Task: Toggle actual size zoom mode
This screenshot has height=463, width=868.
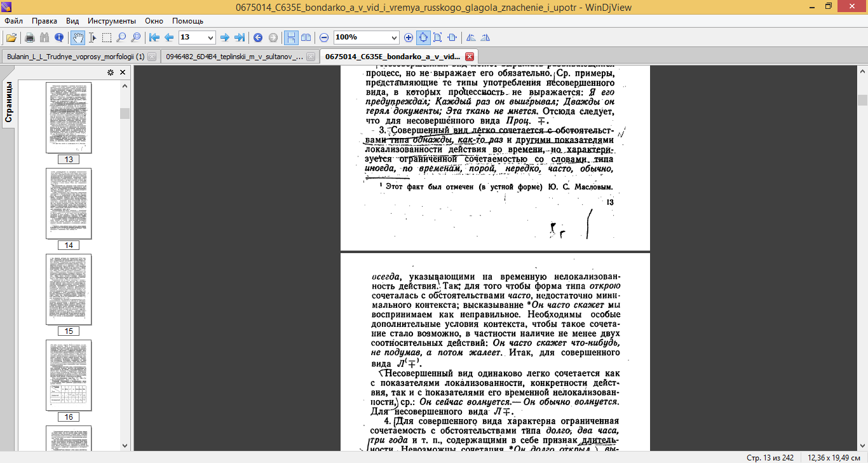Action: click(x=452, y=37)
